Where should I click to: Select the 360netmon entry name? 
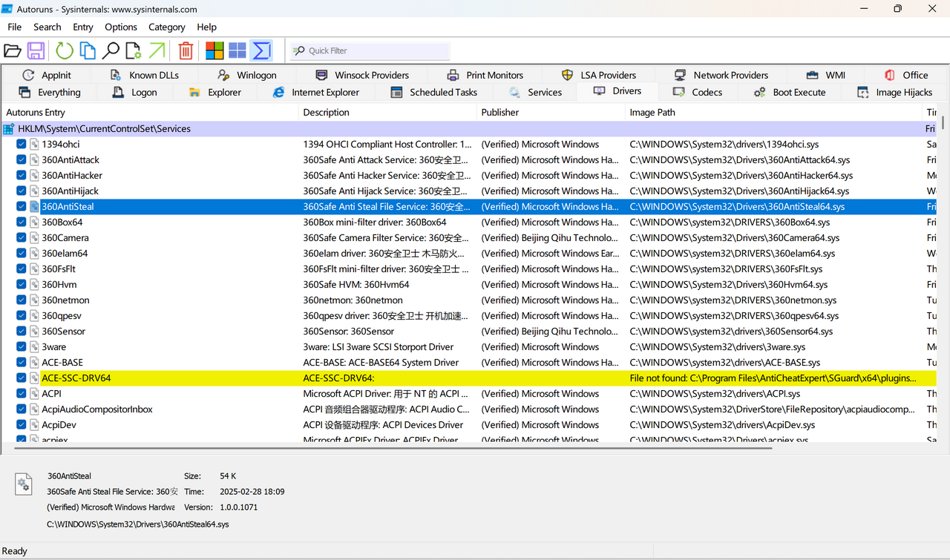65,300
